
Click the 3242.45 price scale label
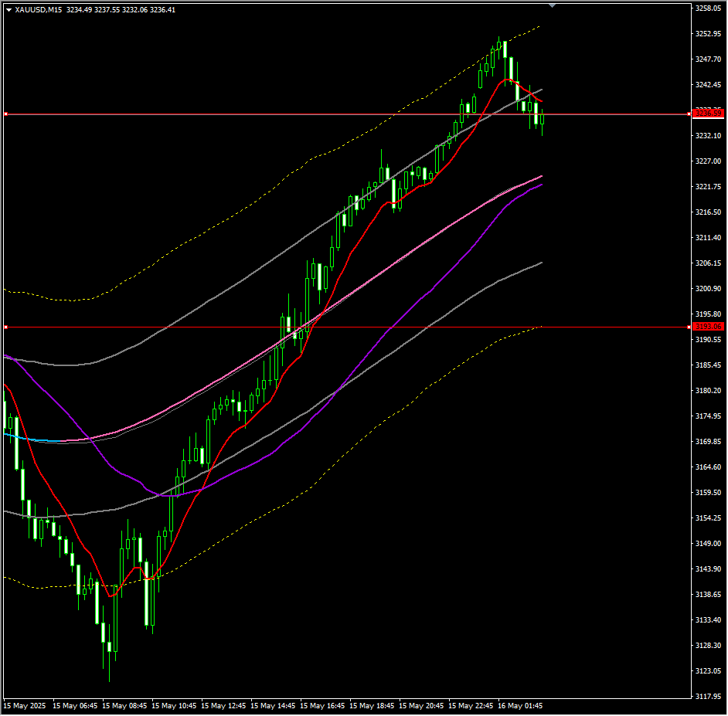pos(708,85)
